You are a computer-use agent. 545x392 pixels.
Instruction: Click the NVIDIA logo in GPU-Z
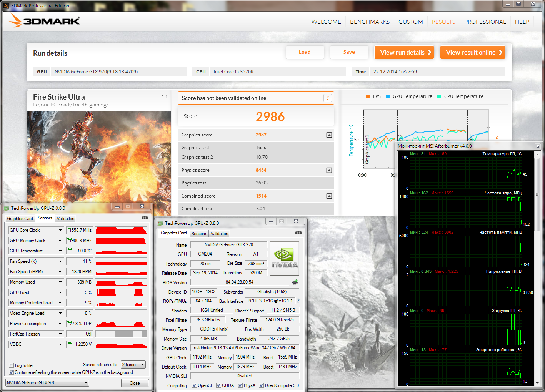click(285, 258)
